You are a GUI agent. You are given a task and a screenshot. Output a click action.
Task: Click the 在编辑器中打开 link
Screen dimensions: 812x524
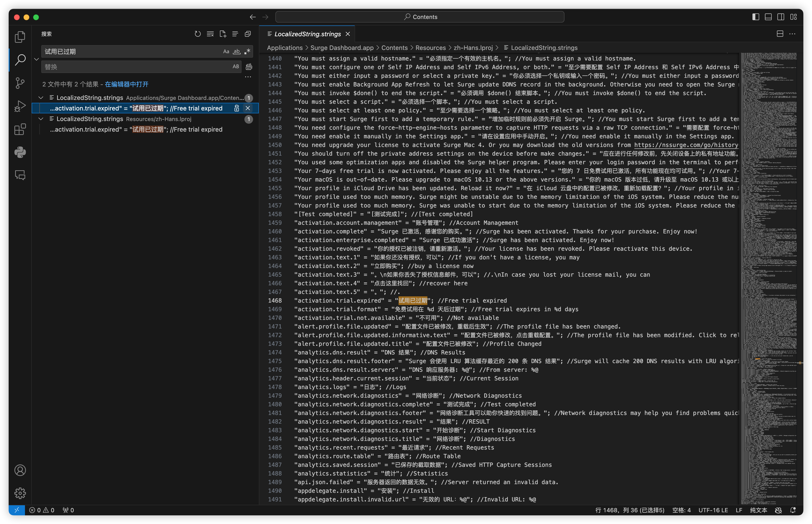[127, 84]
